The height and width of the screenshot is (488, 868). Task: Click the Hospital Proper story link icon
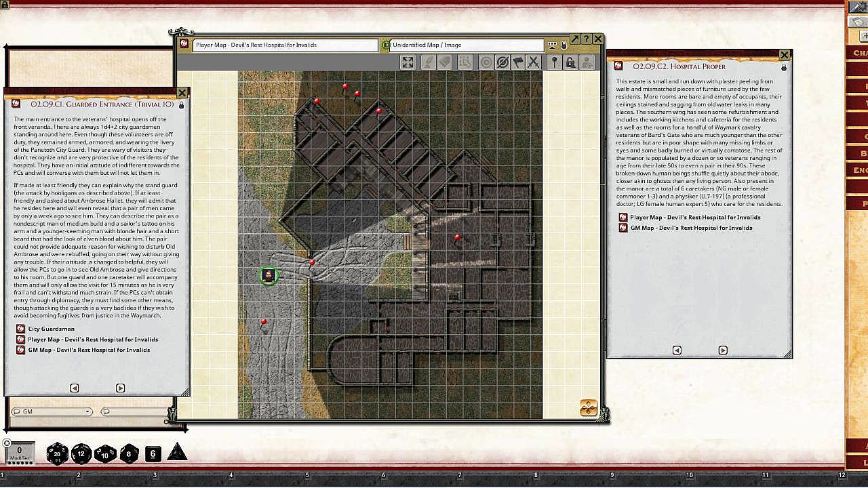click(x=618, y=66)
